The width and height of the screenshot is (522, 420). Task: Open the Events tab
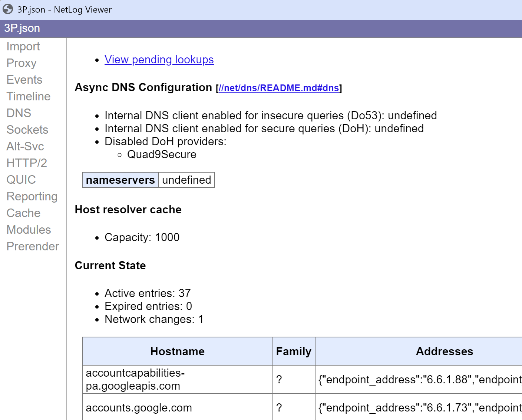[24, 80]
